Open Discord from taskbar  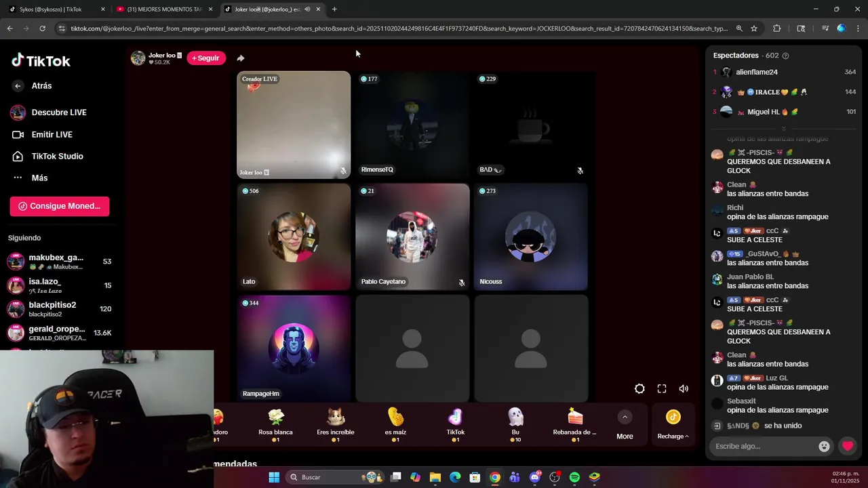pos(535,477)
